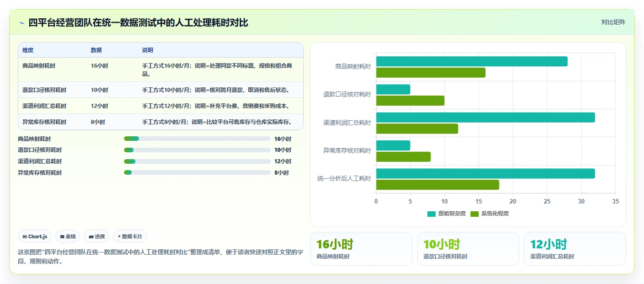The height and width of the screenshot is (284, 644).
Task: Select the Chart.js tag chip
Action: pyautogui.click(x=35, y=236)
